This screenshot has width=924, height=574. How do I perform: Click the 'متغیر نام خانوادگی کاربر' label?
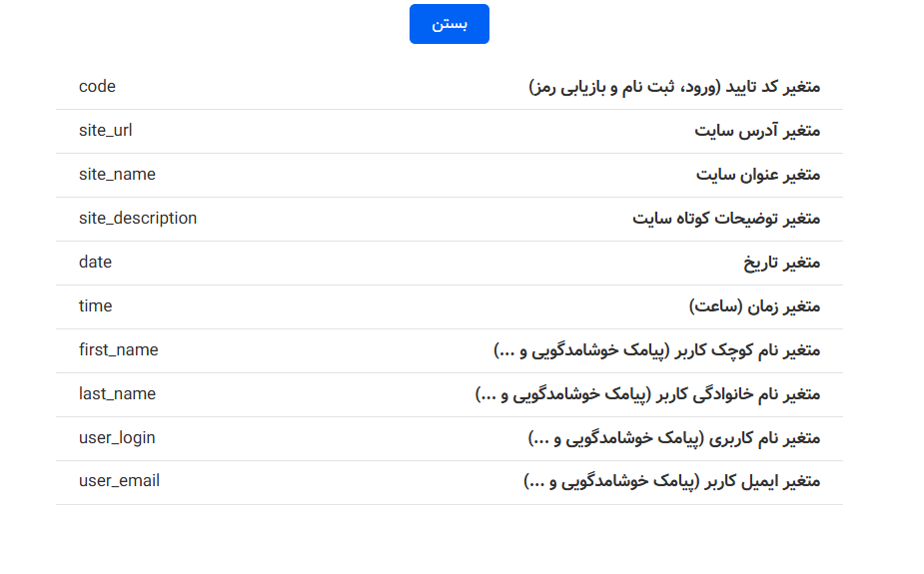point(647,395)
